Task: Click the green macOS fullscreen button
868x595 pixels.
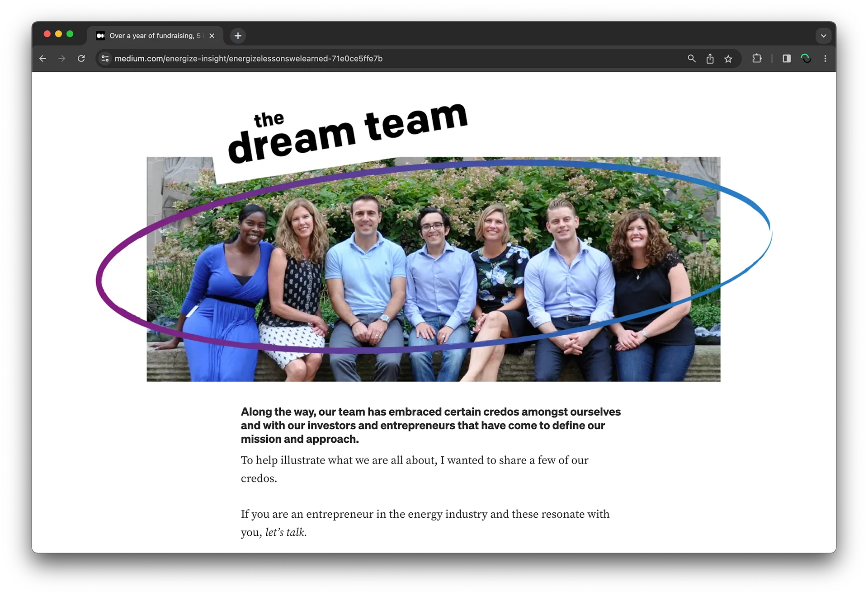Action: [70, 34]
